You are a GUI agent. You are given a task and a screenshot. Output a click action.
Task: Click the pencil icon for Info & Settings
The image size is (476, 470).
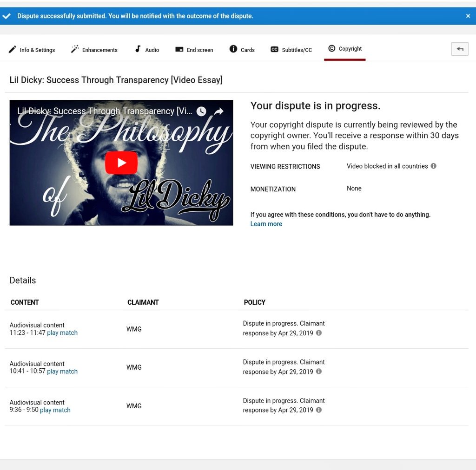coord(13,49)
